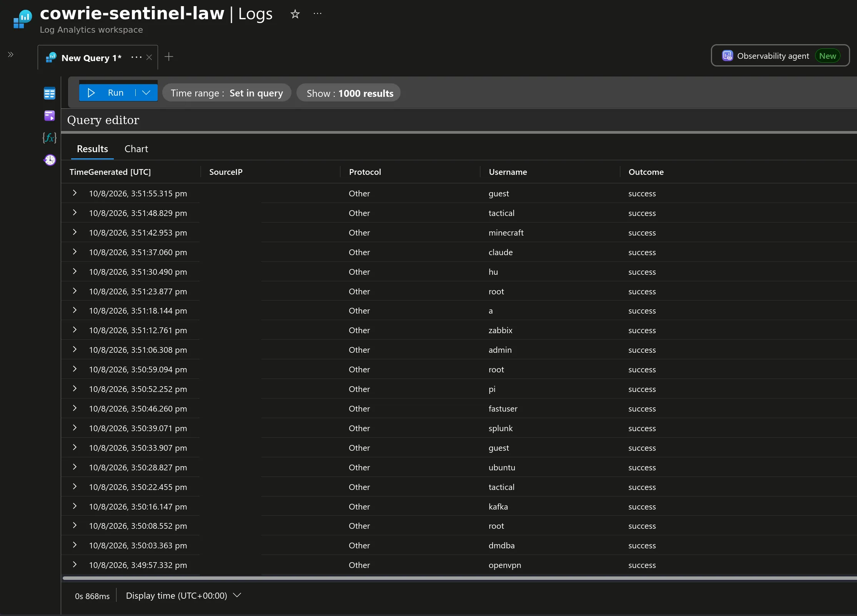Screen dimensions: 857x616
Task: Expand the 3:51:55.315 pm row
Action: click(75, 193)
